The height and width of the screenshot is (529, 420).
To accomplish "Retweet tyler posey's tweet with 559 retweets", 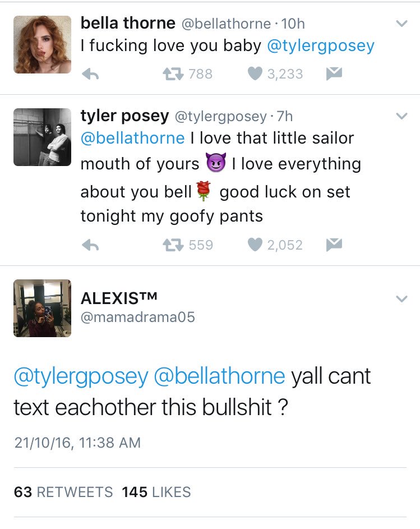I will 173,245.
